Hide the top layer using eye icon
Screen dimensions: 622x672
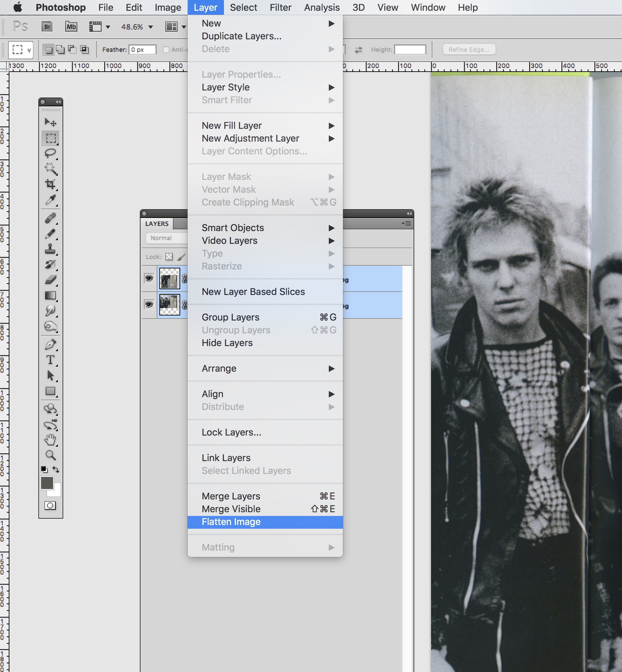(149, 278)
